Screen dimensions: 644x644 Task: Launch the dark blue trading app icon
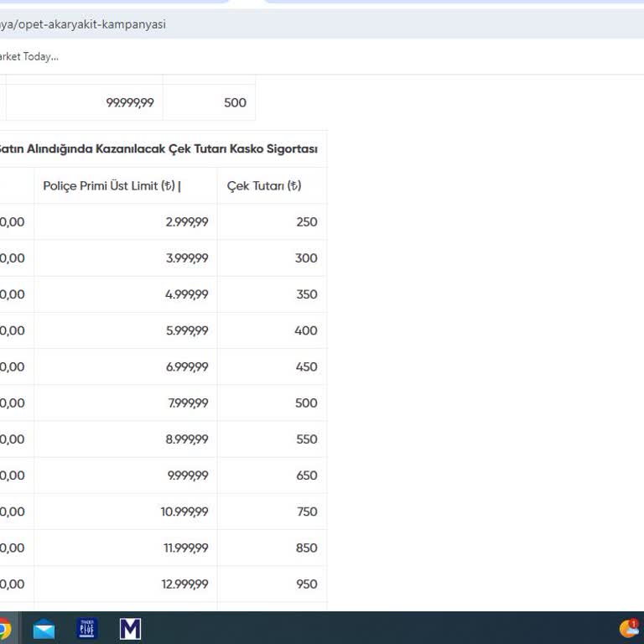87,628
